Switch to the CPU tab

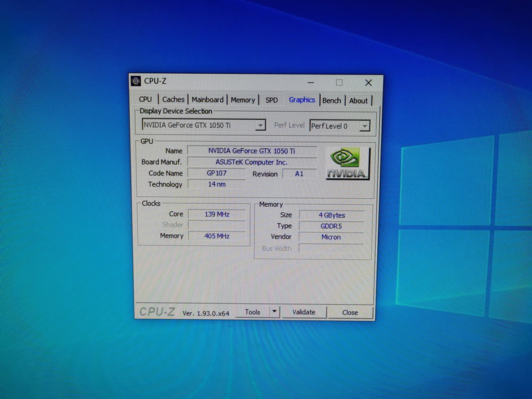(x=145, y=99)
